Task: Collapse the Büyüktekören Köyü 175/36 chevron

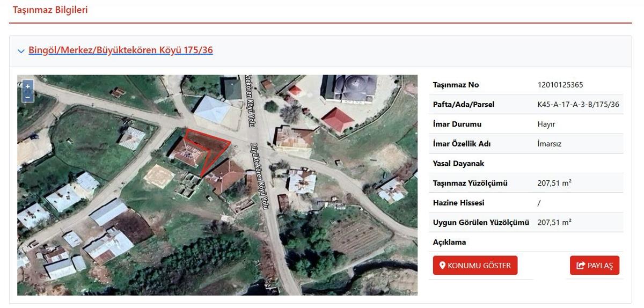Action: [x=21, y=51]
